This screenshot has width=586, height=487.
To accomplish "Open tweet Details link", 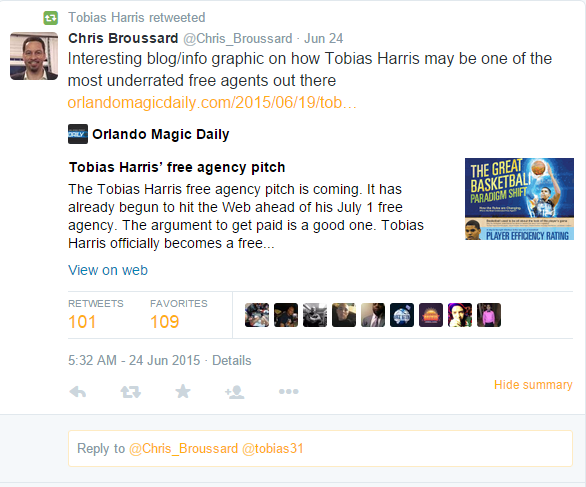I will click(x=232, y=360).
